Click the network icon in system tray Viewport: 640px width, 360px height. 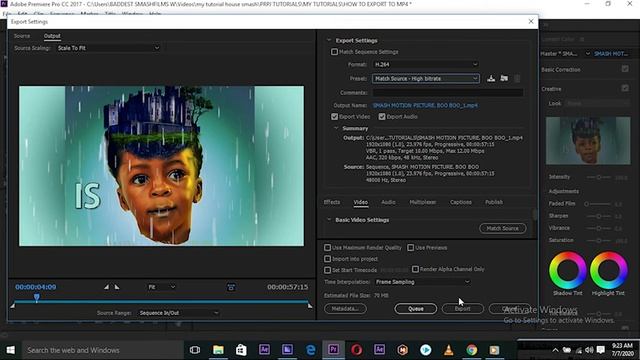pos(578,350)
